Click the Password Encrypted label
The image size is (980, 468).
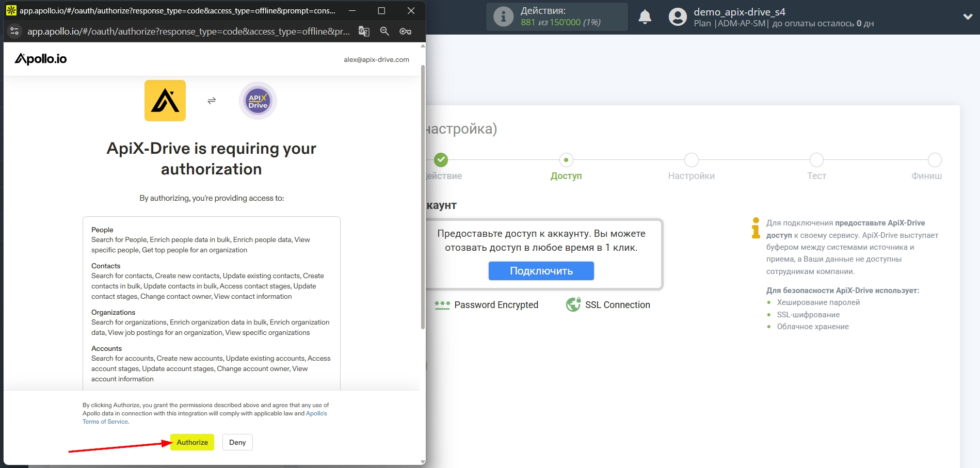pyautogui.click(x=496, y=305)
